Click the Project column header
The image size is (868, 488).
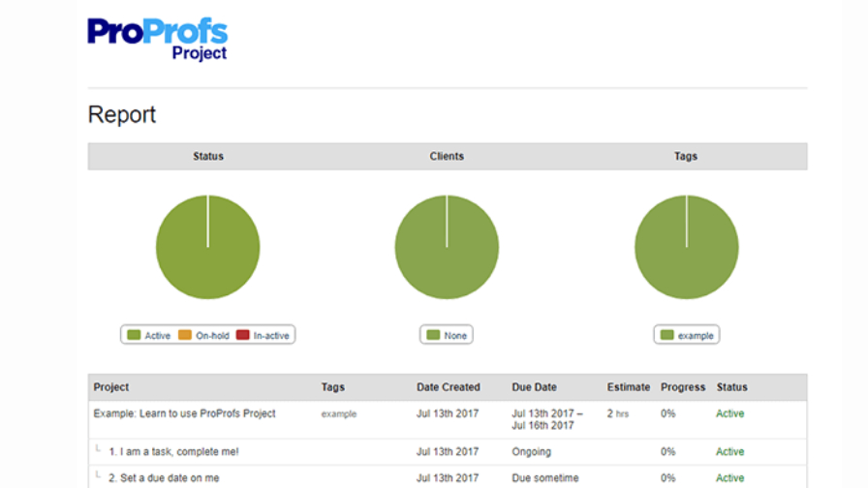point(111,386)
